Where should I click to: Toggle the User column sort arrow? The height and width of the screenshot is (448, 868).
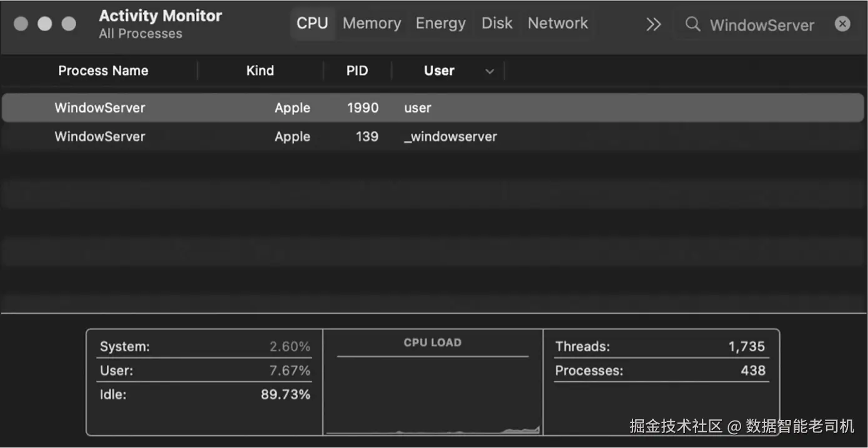pyautogui.click(x=490, y=71)
